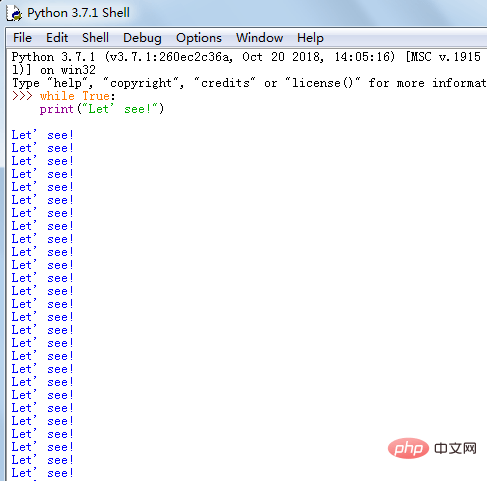Click the print("Let' see!") statement line
487x481 pixels.
(102, 109)
